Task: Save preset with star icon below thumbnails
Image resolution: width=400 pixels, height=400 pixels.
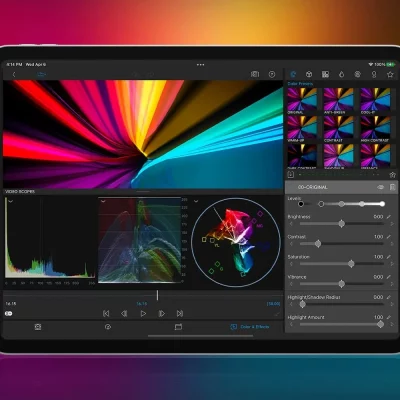Action: [392, 175]
